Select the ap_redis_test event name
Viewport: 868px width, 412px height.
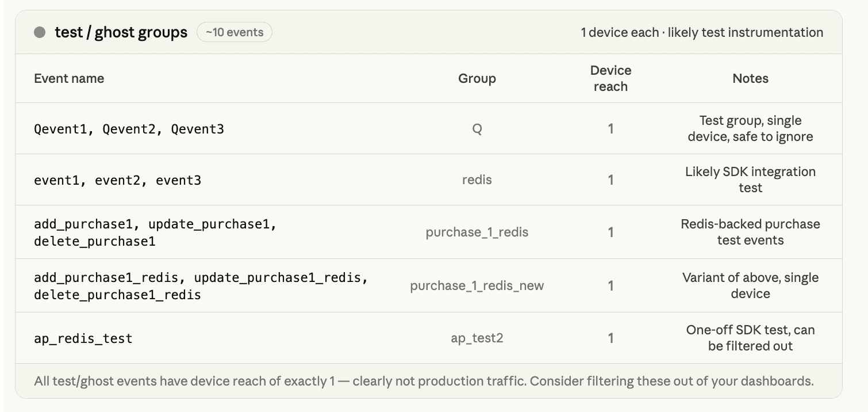coord(83,338)
